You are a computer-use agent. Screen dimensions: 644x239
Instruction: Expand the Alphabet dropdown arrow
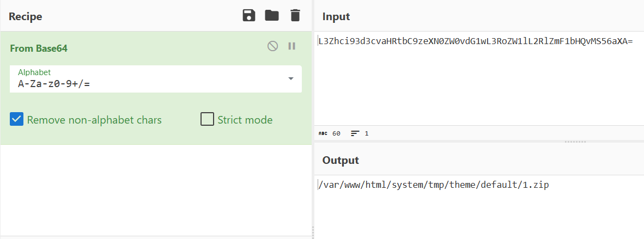point(290,79)
